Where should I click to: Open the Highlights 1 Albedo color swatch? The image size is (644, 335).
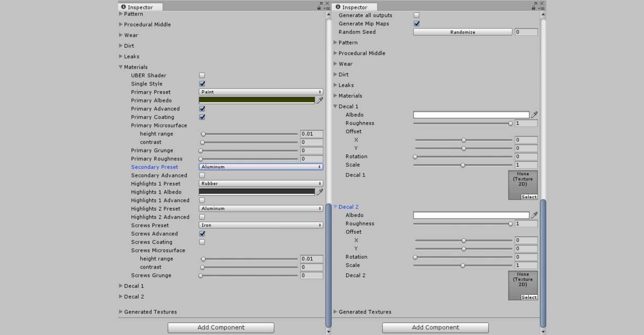(x=257, y=192)
